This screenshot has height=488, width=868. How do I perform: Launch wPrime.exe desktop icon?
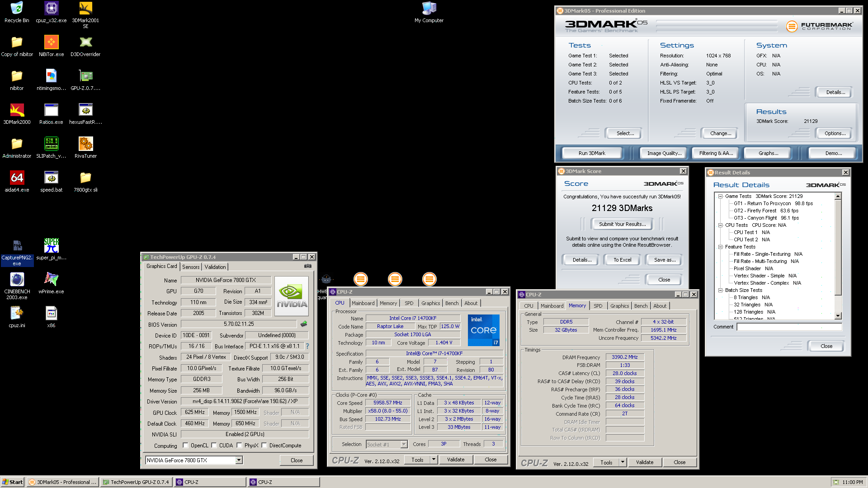tap(51, 283)
